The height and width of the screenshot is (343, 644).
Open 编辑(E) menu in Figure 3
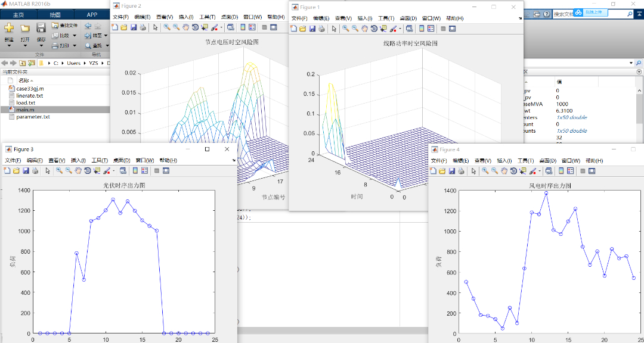(34, 160)
